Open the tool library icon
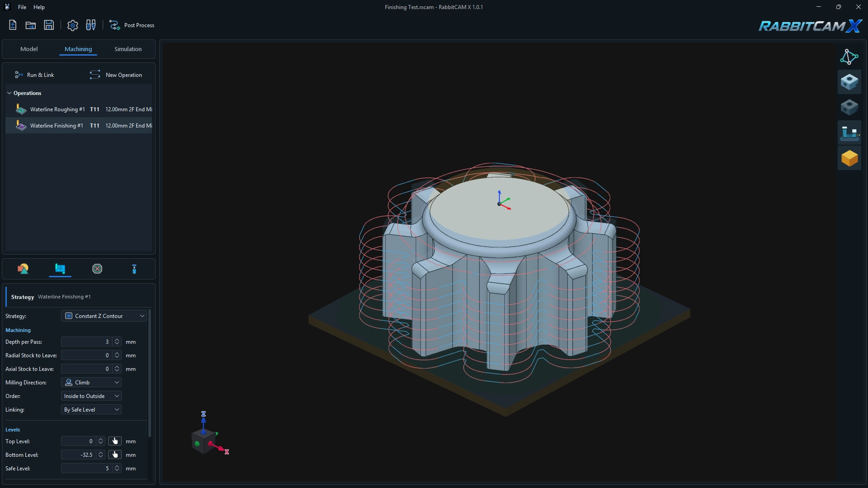 (x=91, y=25)
